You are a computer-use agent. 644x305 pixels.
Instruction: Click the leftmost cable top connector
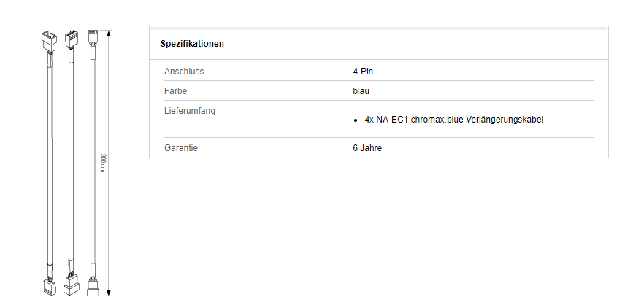tap(49, 41)
